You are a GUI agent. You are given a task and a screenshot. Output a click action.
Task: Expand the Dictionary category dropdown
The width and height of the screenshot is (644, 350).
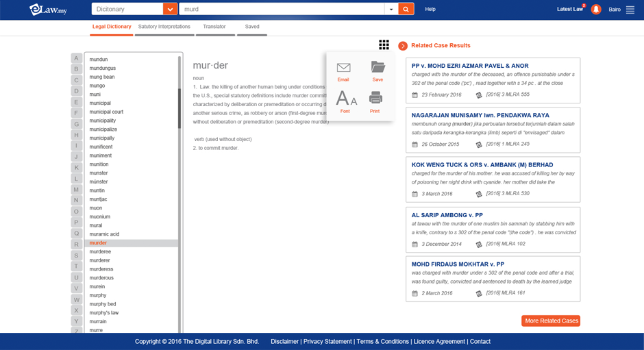coord(170,9)
